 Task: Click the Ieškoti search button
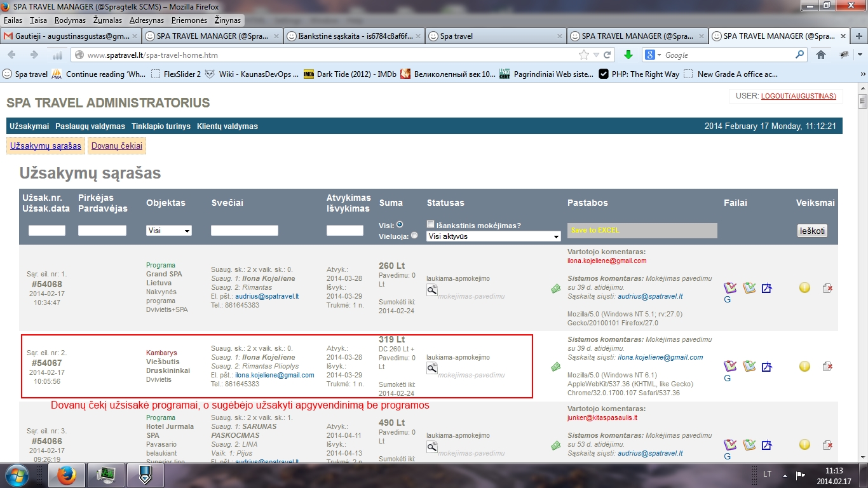[x=813, y=231]
